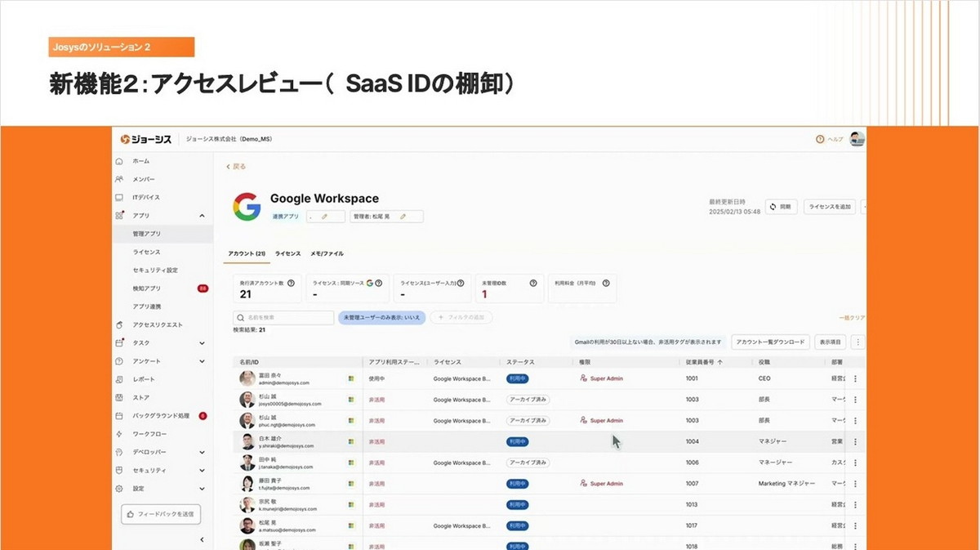
Task: Click the Super Admin label in the phuc.ngt row
Action: click(606, 421)
